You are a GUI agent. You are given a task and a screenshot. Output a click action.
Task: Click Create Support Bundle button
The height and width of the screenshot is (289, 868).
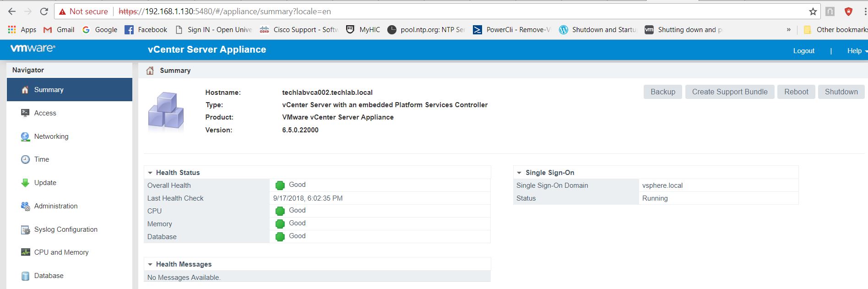point(730,92)
